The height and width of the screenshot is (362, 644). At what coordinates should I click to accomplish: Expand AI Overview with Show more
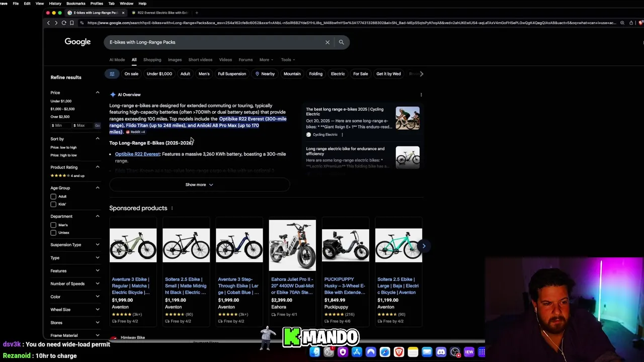[x=199, y=185]
